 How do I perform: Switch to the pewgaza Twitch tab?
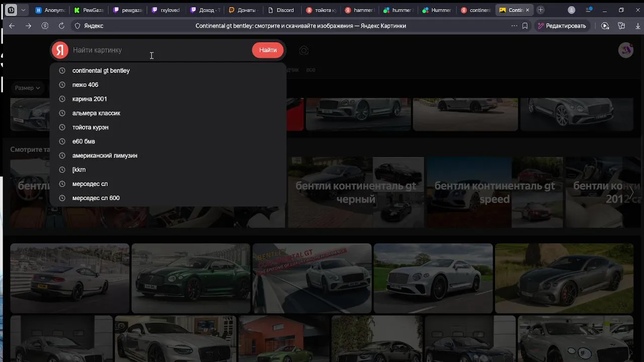[127, 10]
